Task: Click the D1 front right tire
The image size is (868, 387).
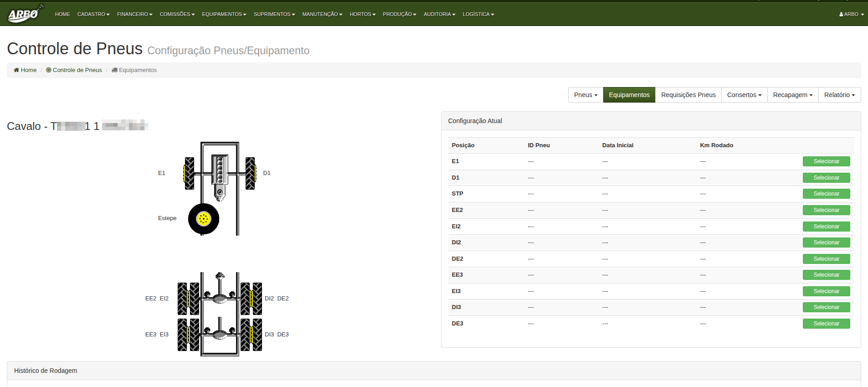Action: (x=250, y=173)
